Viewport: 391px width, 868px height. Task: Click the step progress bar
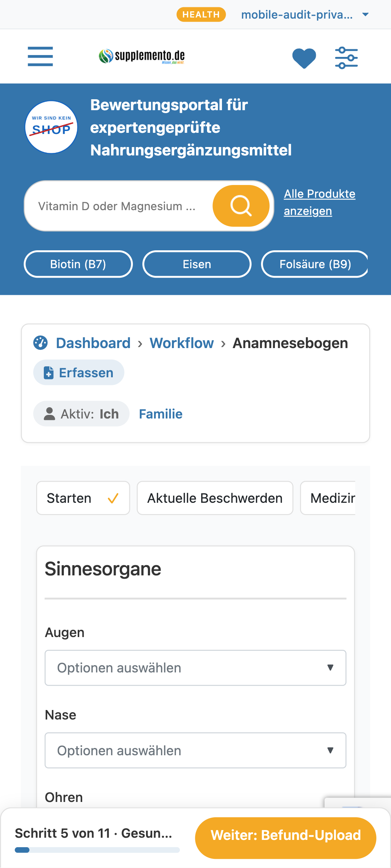tap(97, 850)
